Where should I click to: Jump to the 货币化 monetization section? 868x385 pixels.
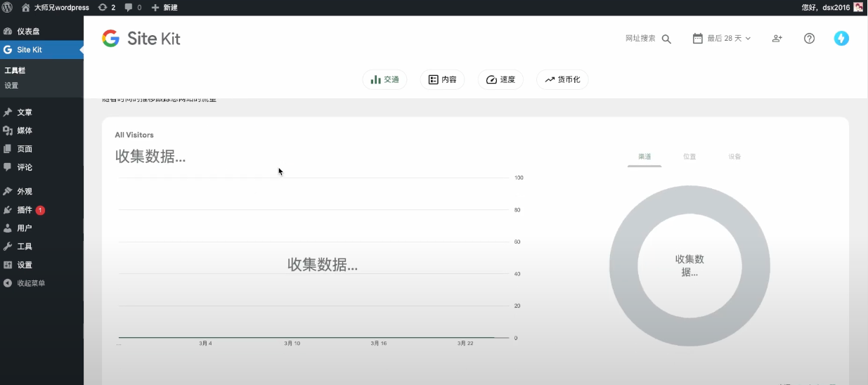point(562,79)
